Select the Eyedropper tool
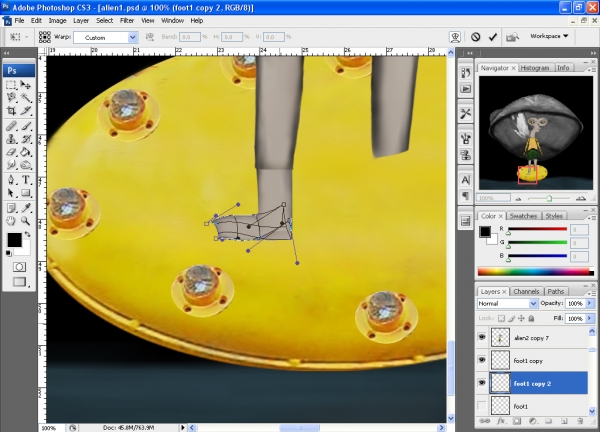 point(26,208)
